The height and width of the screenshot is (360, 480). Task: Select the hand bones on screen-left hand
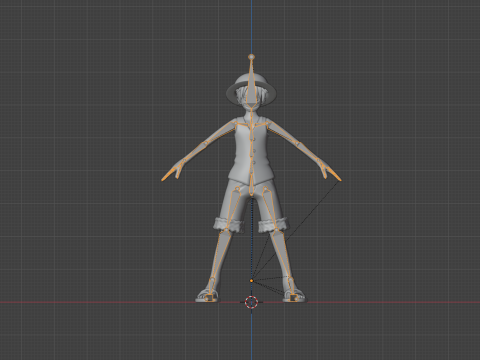(173, 171)
